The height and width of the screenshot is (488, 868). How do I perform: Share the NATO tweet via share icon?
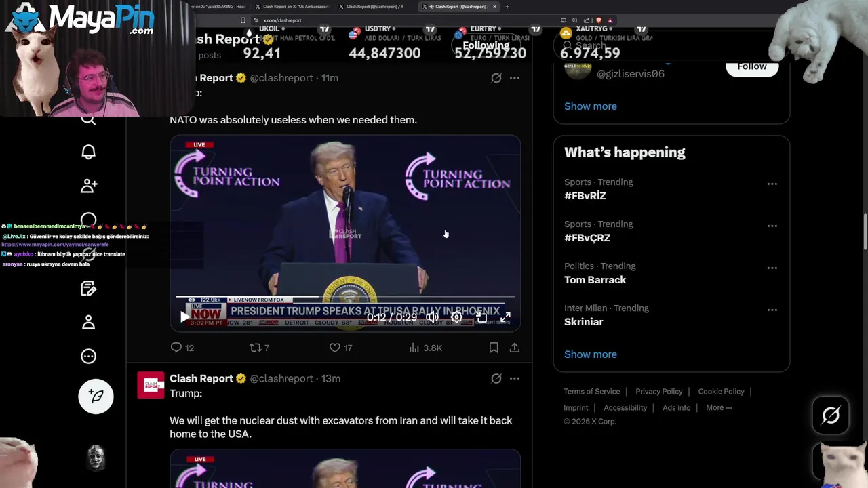[x=515, y=348]
